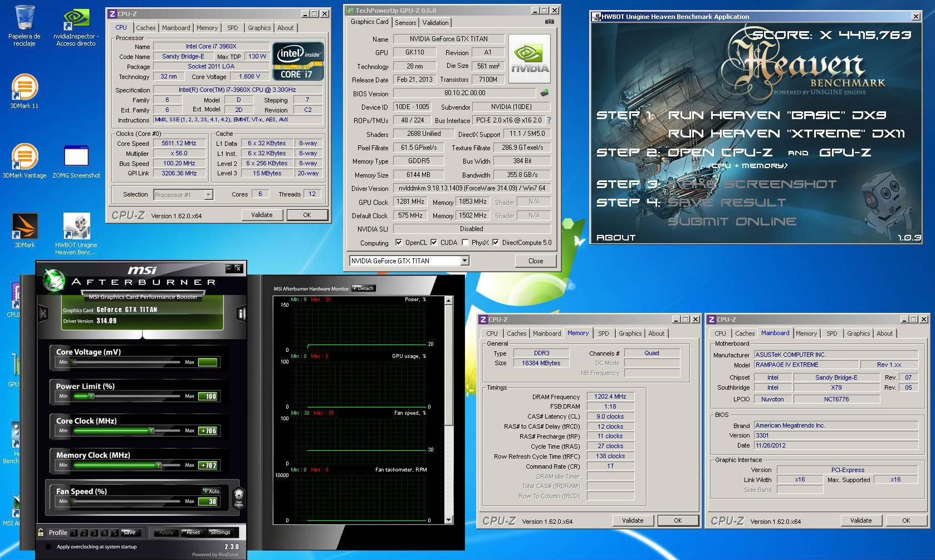Click Run Heaven "Basic" DX9 step
This screenshot has height=560, width=935.
(777, 115)
